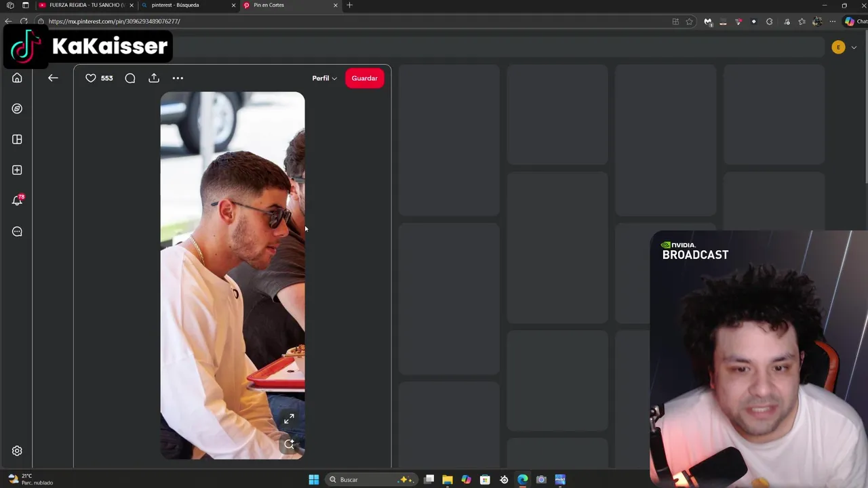Open File Explorer from taskbar
868x488 pixels.
pos(448,479)
